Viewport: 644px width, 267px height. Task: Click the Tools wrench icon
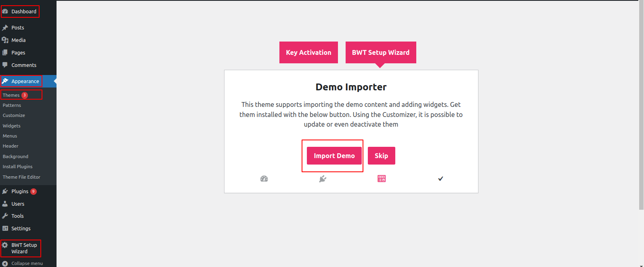point(5,216)
